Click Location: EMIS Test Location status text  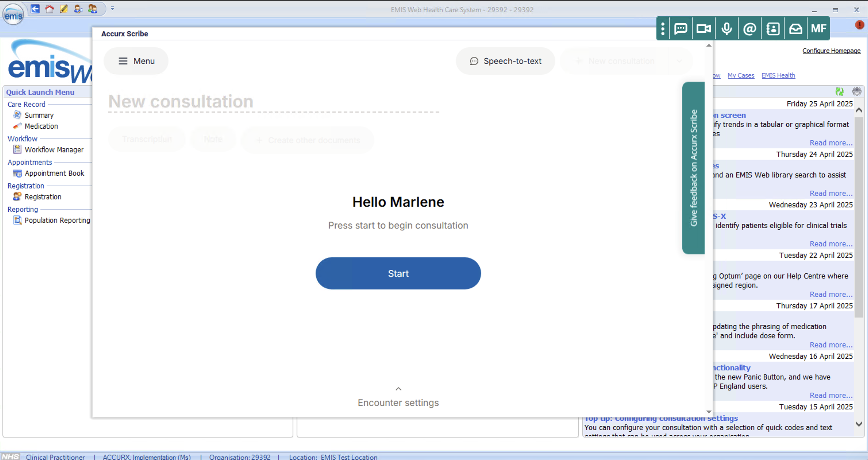(x=333, y=457)
